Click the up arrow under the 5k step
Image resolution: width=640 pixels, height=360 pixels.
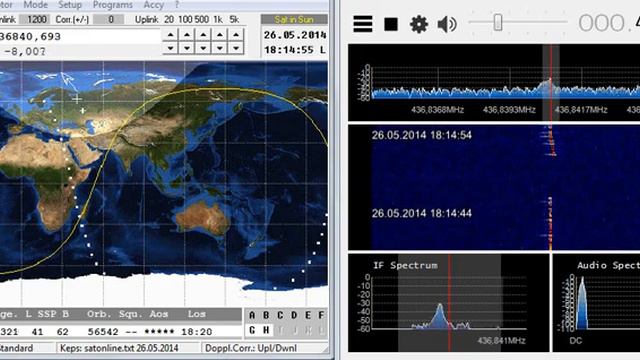[x=236, y=35]
